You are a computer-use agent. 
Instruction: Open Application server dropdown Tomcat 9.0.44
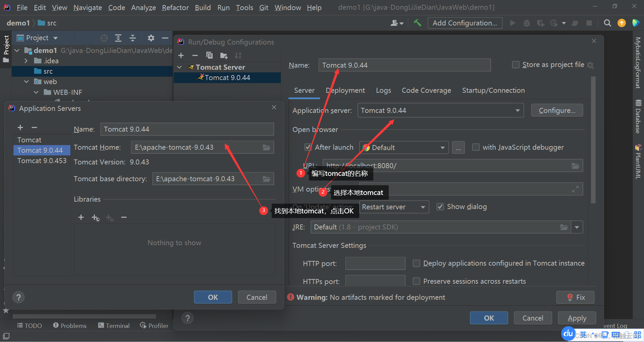(x=440, y=111)
